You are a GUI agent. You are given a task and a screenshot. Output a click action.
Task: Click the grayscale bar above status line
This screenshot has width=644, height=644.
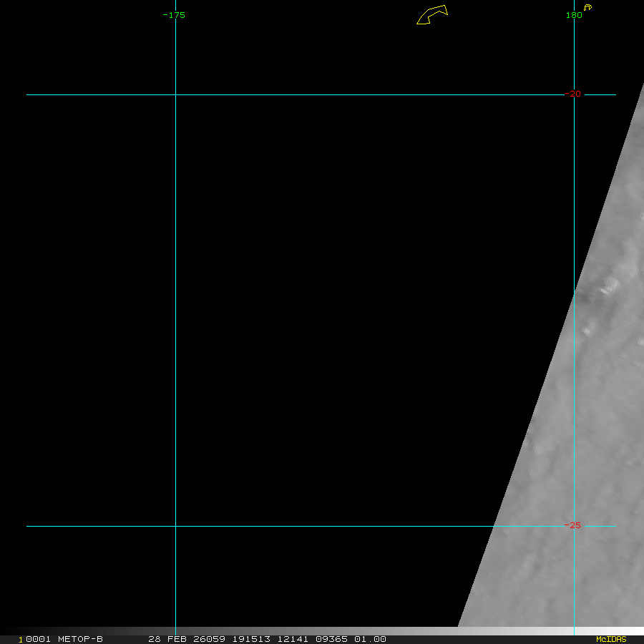point(322,630)
